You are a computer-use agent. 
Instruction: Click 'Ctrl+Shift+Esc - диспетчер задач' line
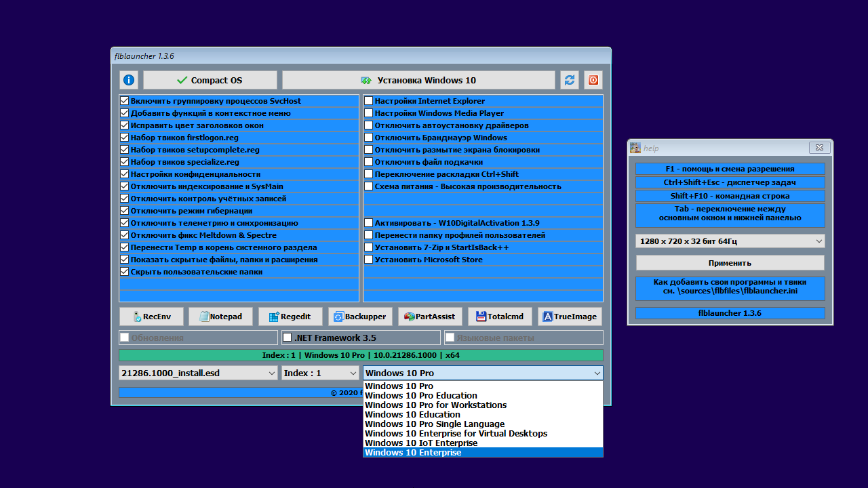coord(730,182)
